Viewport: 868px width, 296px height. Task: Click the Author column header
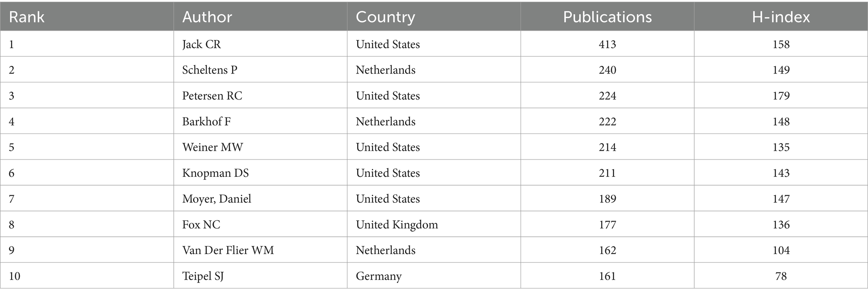pos(207,17)
